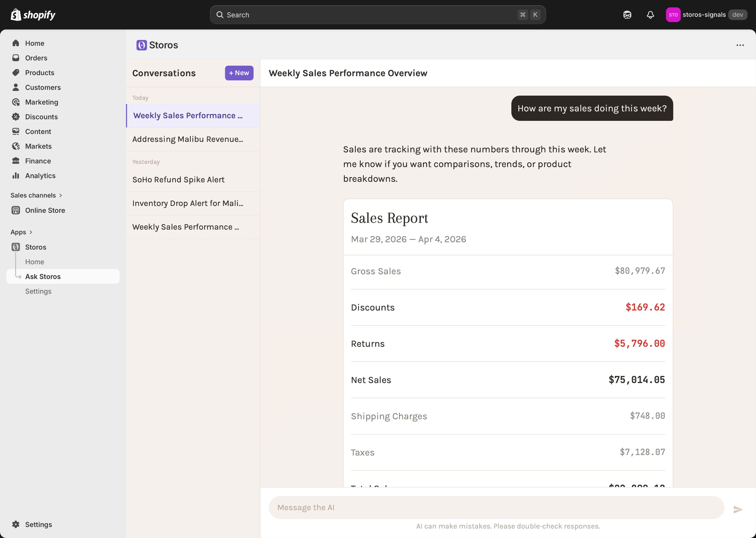Click the Shopify logo in the top bar
The image size is (756, 538).
33,14
